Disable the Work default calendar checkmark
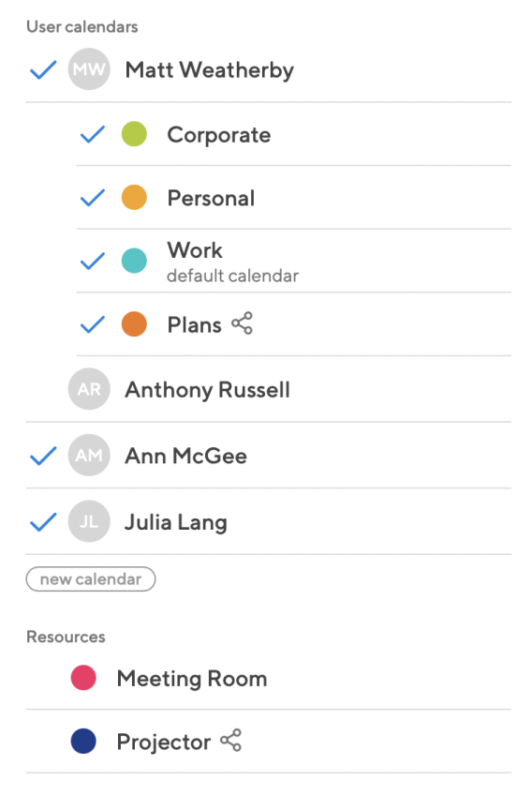Viewport: 532px width, 795px height. pos(93,262)
